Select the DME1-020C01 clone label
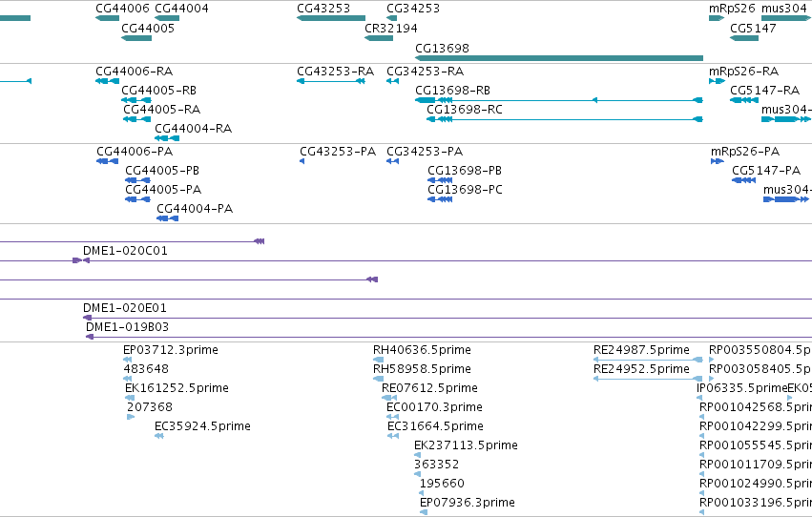The width and height of the screenshot is (812, 517). point(125,251)
